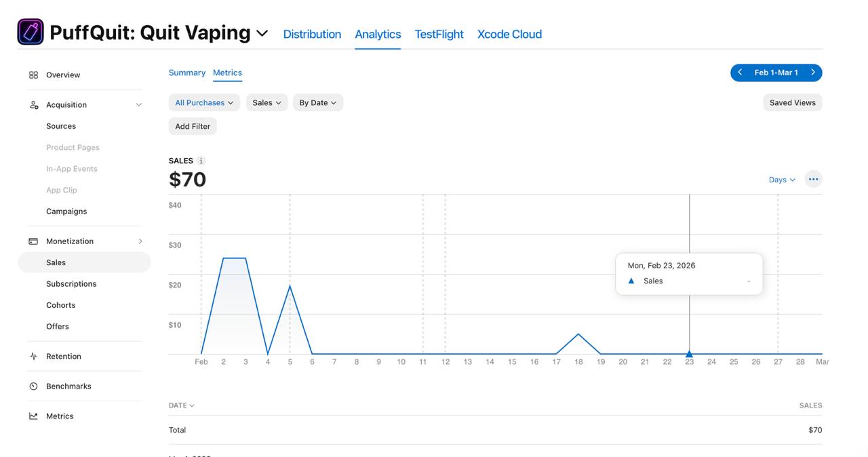Select Product Pages in sidebar
Image resolution: width=868 pixels, height=457 pixels.
[73, 147]
